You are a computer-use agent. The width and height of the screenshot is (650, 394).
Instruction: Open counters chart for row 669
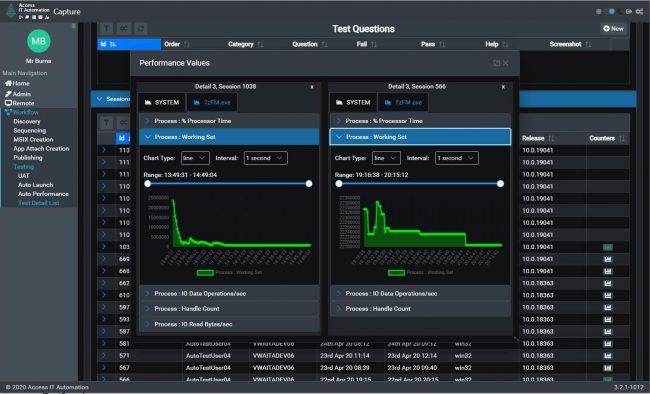point(607,259)
